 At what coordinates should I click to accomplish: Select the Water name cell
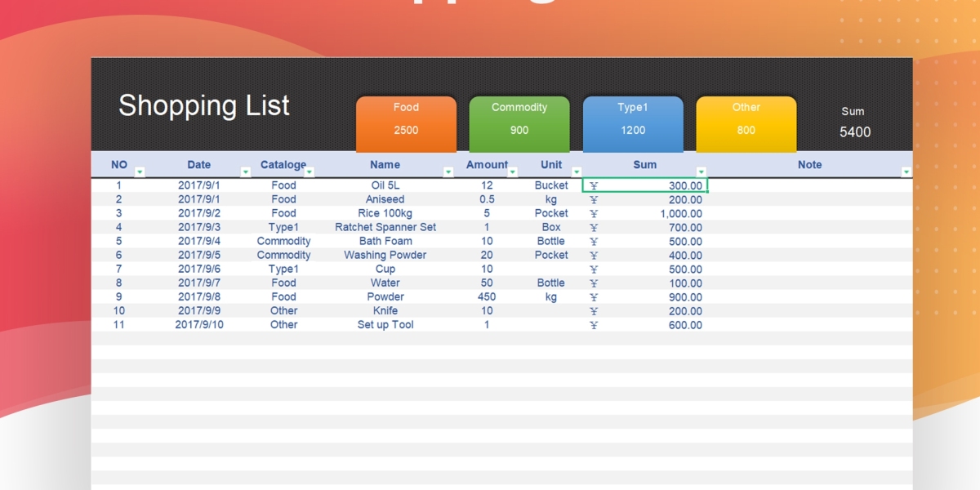click(x=385, y=283)
